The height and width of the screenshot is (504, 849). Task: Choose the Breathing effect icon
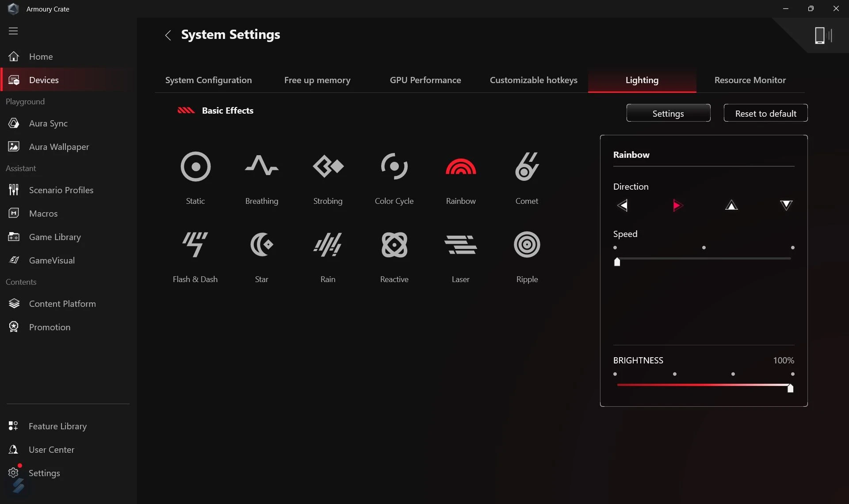(262, 165)
